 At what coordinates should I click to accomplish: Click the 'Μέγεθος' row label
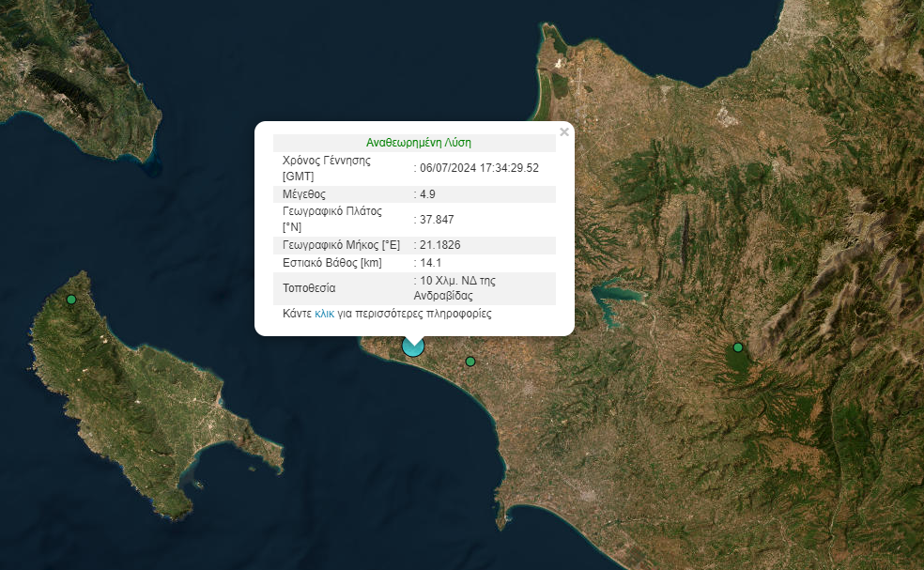(303, 194)
